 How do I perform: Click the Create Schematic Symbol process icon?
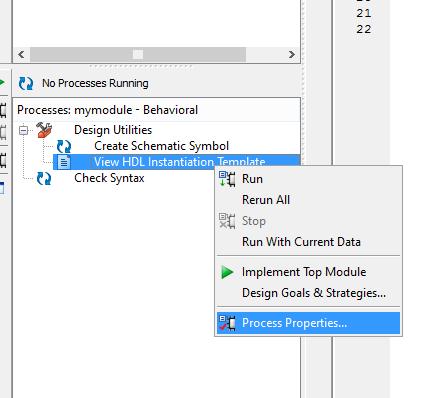(x=64, y=146)
